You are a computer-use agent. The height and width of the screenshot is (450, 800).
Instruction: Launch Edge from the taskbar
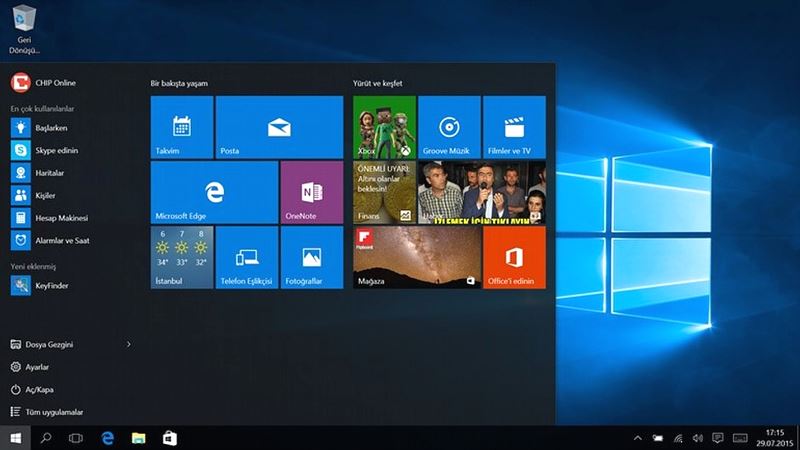(x=108, y=438)
